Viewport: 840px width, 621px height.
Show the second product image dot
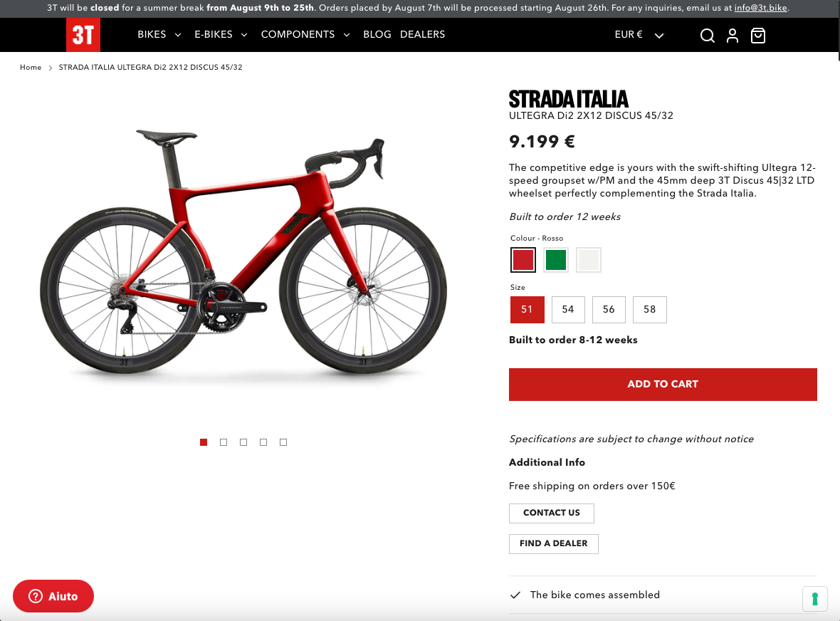(224, 442)
